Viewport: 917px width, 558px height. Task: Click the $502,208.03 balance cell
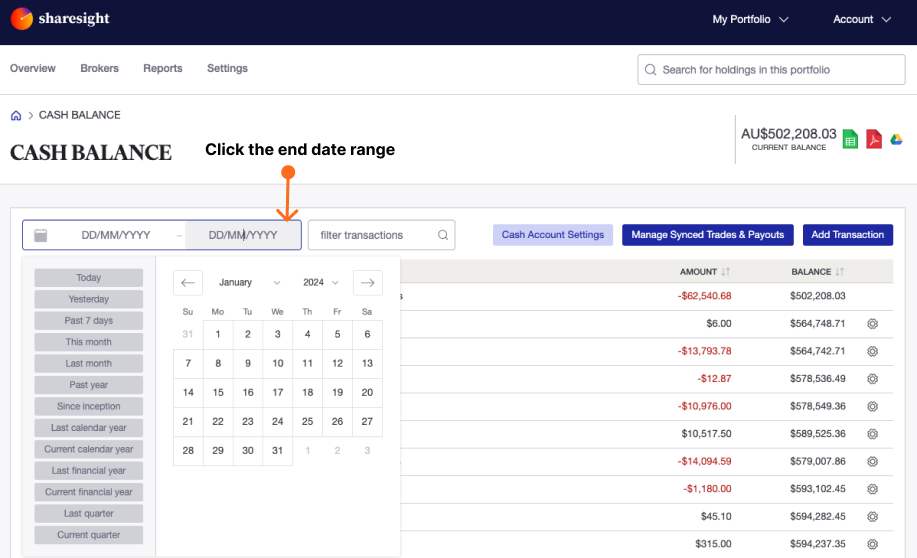[818, 296]
